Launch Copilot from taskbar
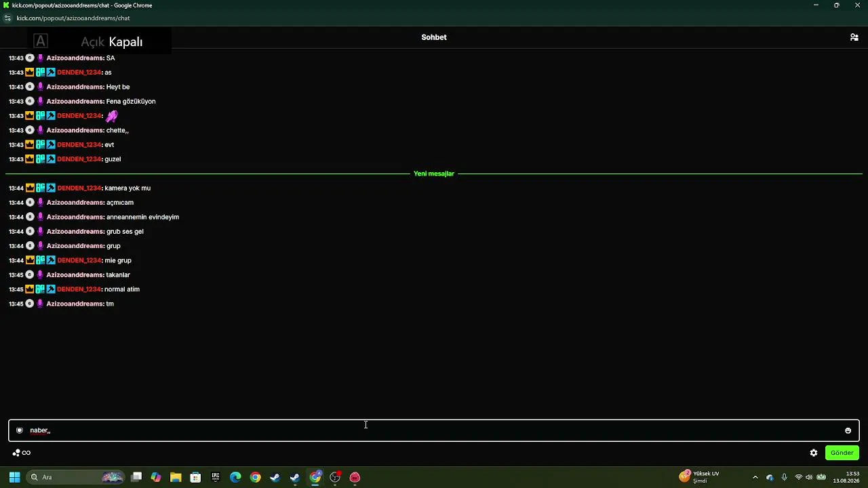Viewport: 868px width, 488px height. pyautogui.click(x=156, y=477)
